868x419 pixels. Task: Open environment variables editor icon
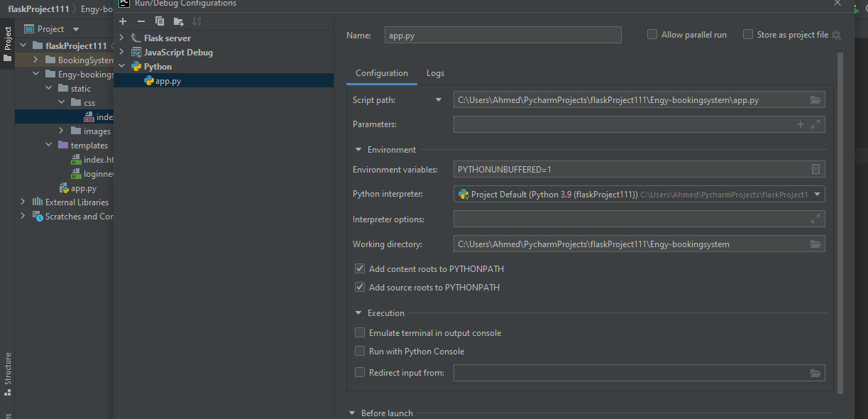tap(815, 169)
